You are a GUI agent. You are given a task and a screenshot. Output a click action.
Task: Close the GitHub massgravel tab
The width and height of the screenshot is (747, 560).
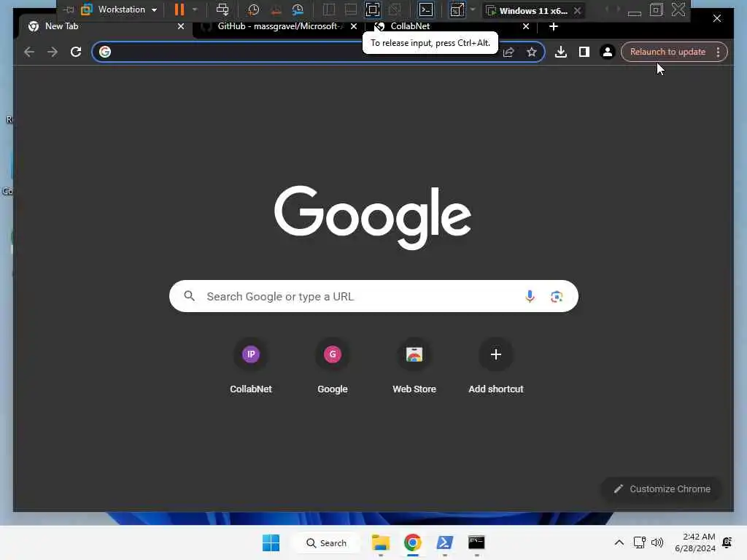[354, 27]
